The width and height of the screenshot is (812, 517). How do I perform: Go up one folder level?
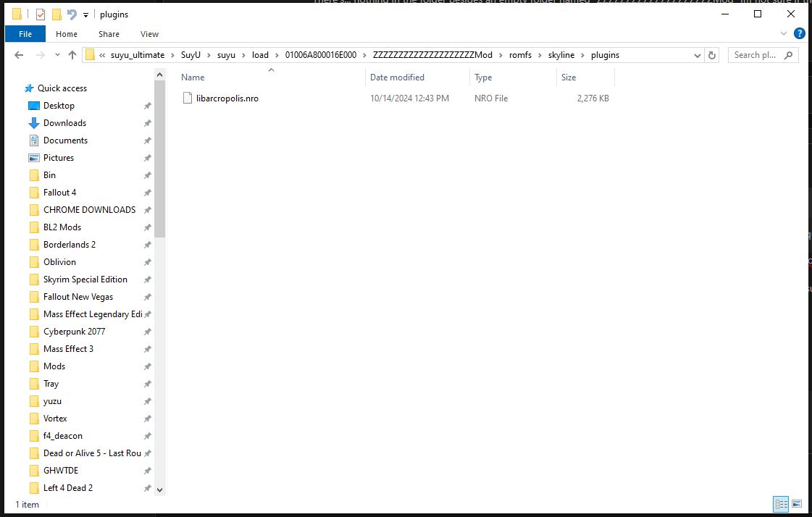[x=72, y=55]
